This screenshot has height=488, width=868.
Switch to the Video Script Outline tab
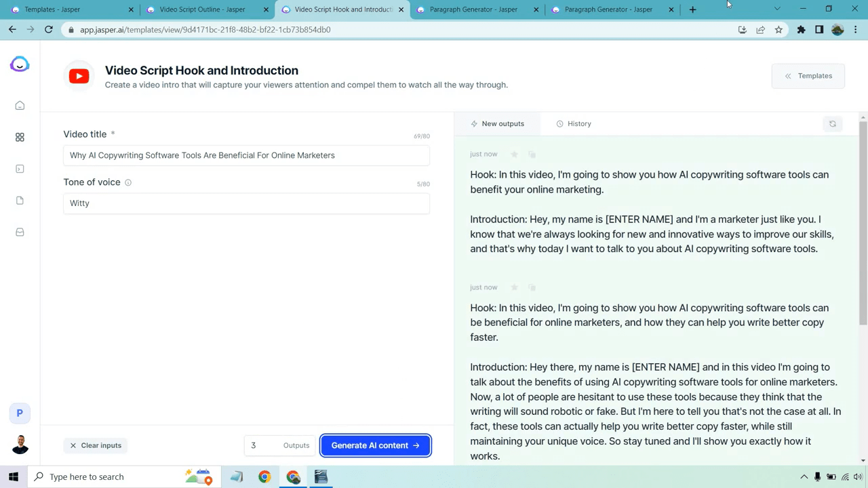coord(201,9)
